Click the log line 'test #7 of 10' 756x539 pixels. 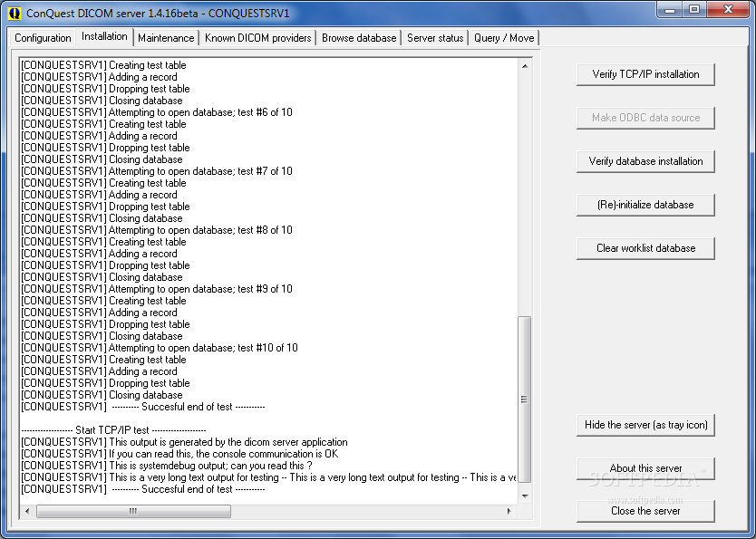157,171
